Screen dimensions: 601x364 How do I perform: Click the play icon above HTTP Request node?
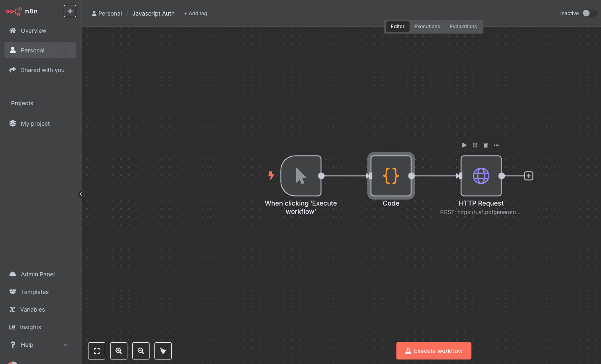464,145
